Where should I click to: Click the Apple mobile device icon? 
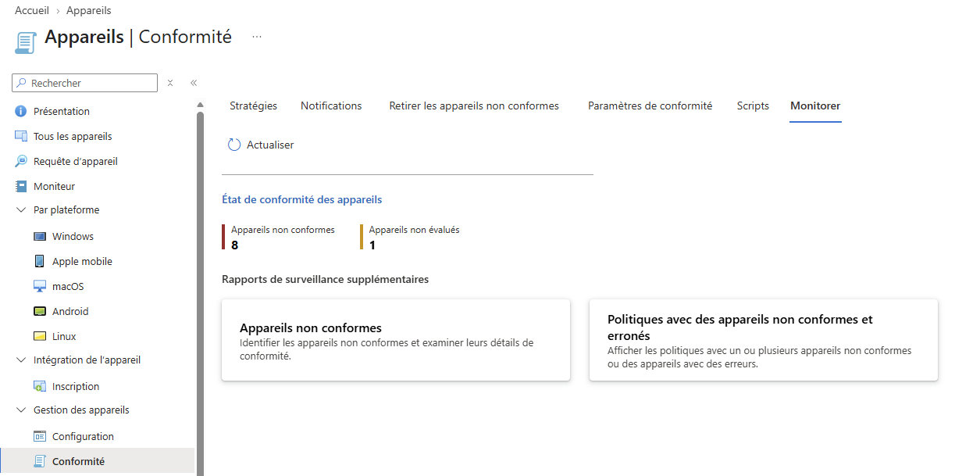pyautogui.click(x=40, y=261)
